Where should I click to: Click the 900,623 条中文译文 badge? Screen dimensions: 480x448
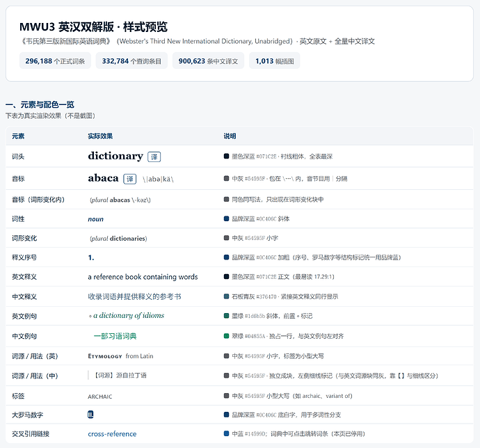208,61
